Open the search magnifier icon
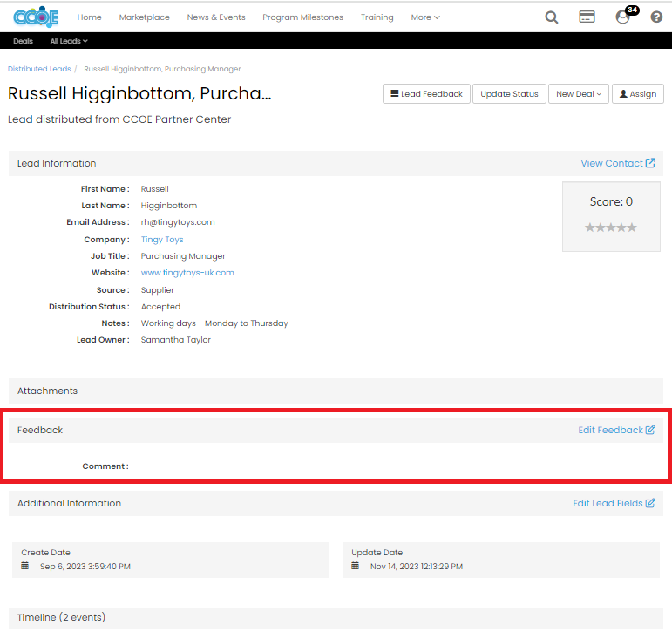 tap(551, 17)
